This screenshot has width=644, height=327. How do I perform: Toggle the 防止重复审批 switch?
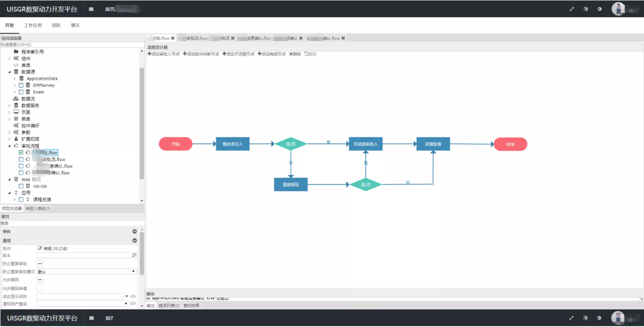(40, 263)
